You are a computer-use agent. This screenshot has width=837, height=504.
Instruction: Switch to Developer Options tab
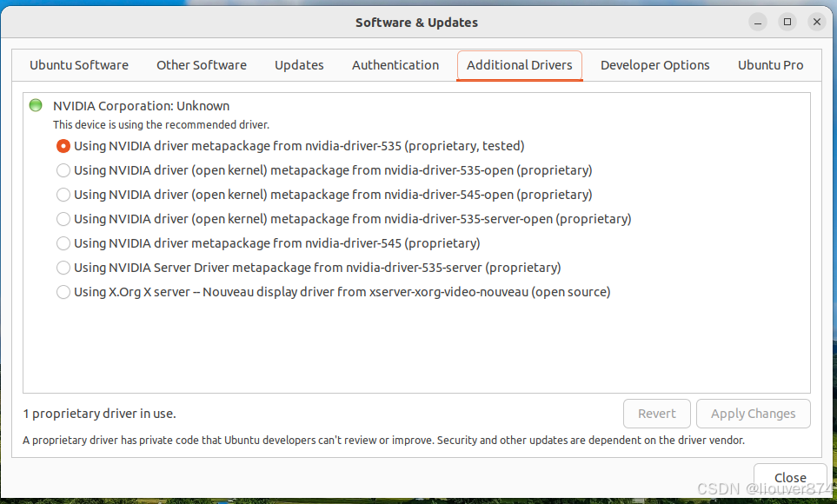click(655, 65)
